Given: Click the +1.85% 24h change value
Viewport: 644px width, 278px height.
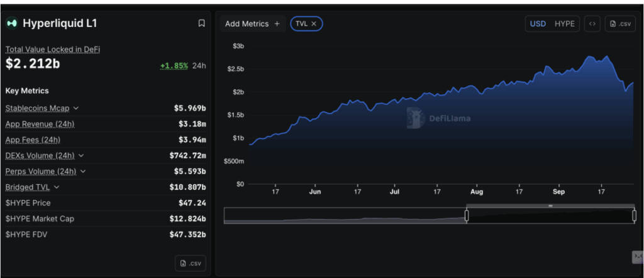Looking at the screenshot, I should (174, 65).
